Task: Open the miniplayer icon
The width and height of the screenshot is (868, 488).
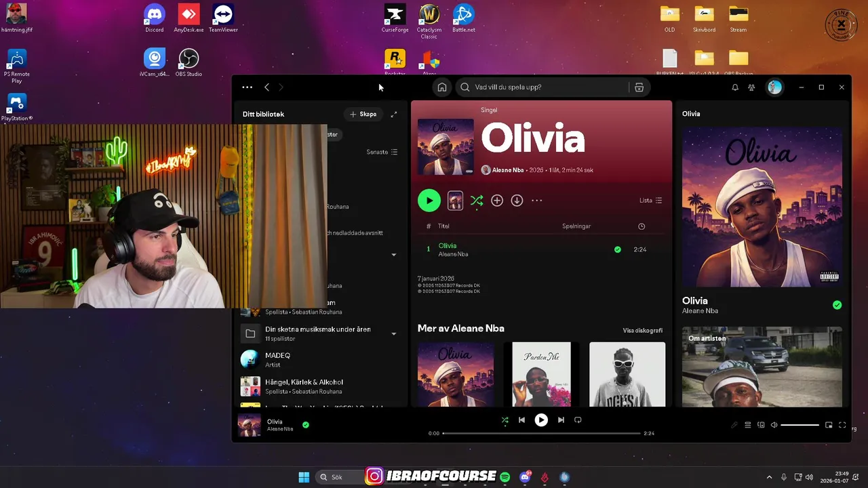Action: click(x=829, y=425)
